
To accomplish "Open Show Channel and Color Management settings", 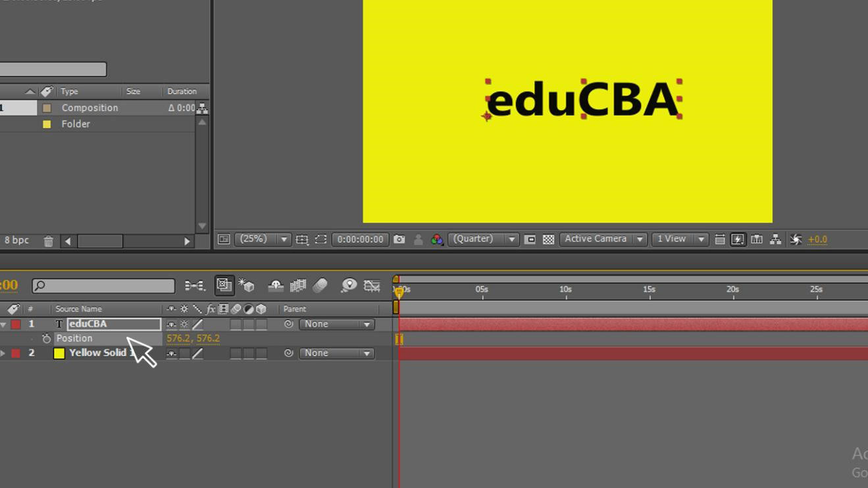I will tap(437, 239).
